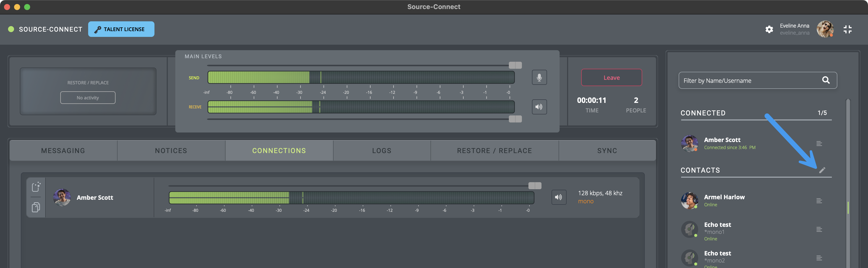Viewport: 868px width, 268px height.
Task: Click the Talent License key button
Action: point(121,29)
